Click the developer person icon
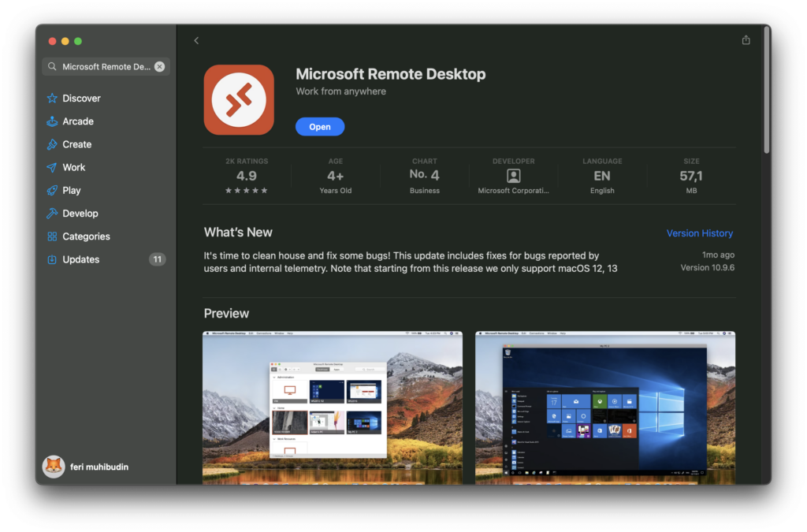This screenshot has height=532, width=807. [513, 176]
